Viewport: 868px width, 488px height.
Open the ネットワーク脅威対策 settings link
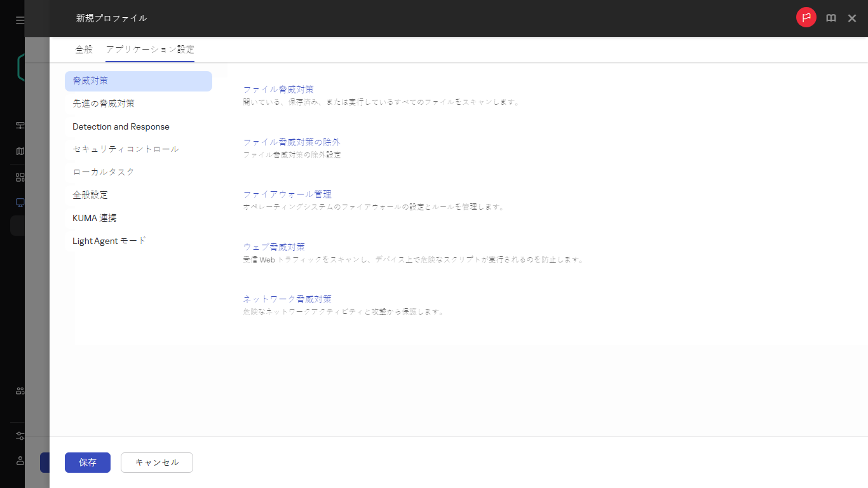coord(287,299)
